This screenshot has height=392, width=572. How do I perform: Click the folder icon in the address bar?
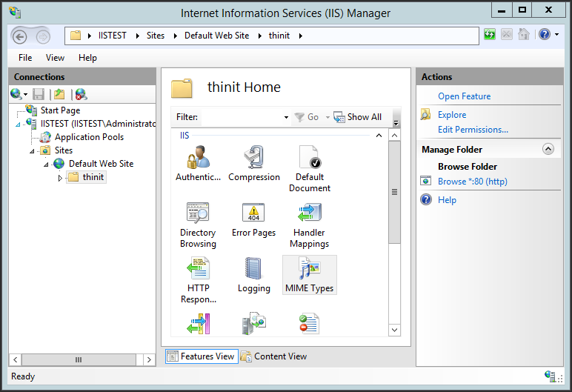(76, 36)
